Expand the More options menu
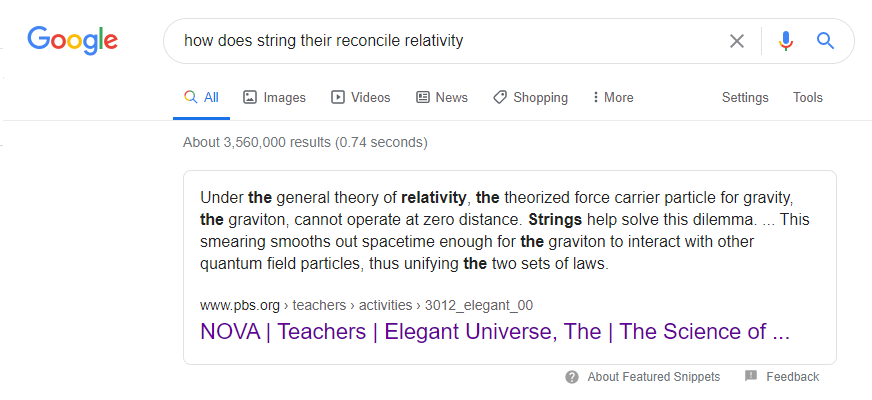This screenshot has height=400, width=872. click(613, 97)
